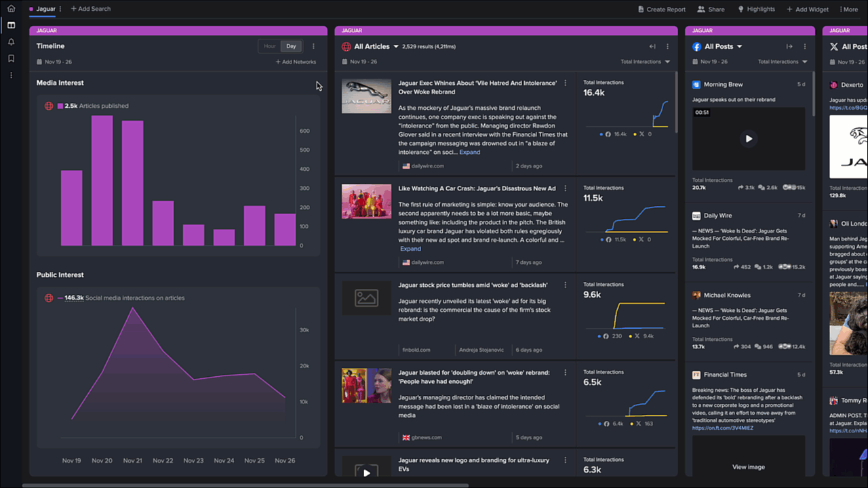868x488 pixels.
Task: Click the horizontal scrollbar at bottom
Action: 244,485
